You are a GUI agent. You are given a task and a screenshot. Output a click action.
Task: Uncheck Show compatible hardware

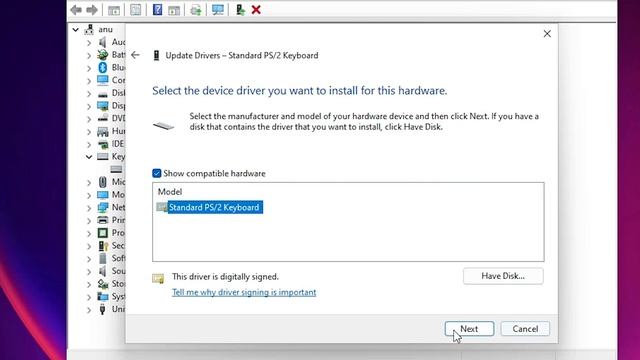(156, 173)
